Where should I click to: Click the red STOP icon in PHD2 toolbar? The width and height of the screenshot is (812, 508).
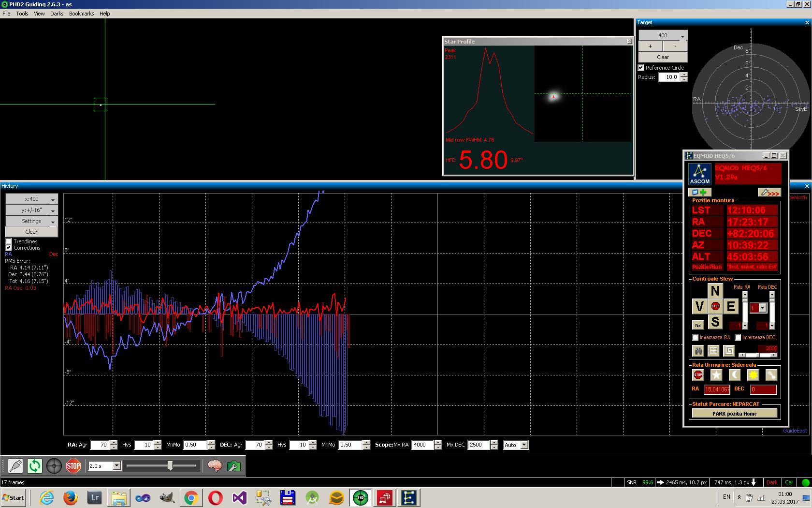pyautogui.click(x=73, y=466)
